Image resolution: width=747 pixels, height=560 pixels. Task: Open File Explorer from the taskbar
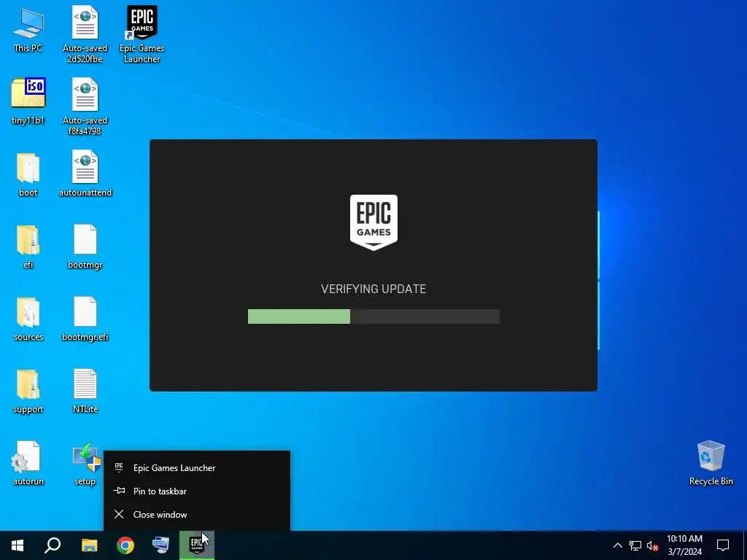click(x=89, y=545)
